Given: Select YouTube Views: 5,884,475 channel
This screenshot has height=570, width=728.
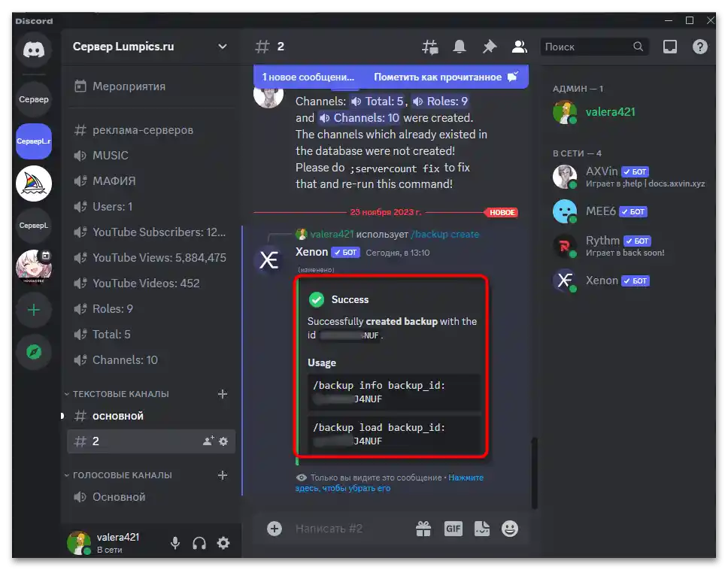Looking at the screenshot, I should click(151, 257).
